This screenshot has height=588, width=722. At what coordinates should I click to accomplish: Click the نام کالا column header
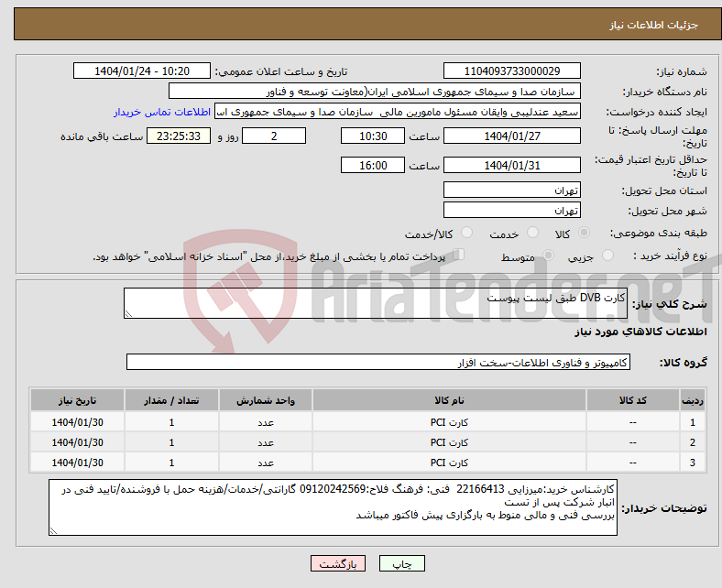[x=449, y=400]
